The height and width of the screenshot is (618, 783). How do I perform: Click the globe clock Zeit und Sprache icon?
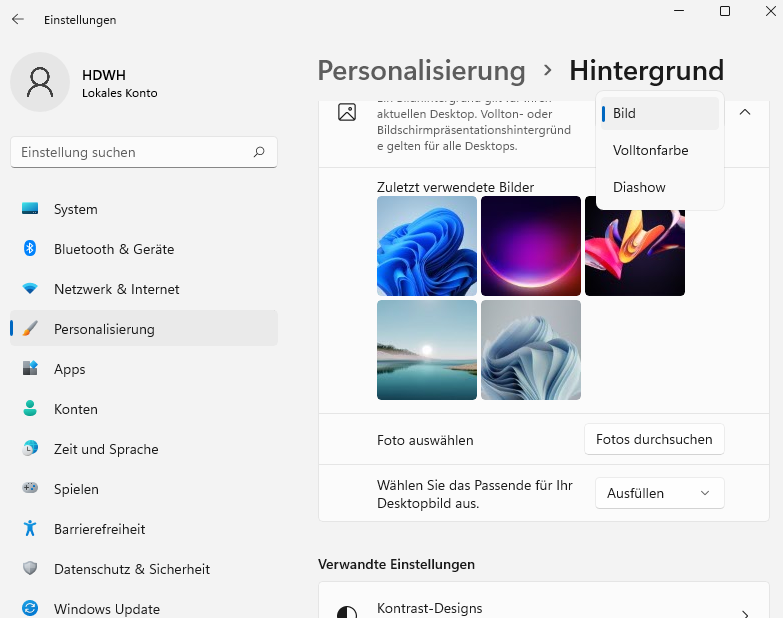(30, 448)
